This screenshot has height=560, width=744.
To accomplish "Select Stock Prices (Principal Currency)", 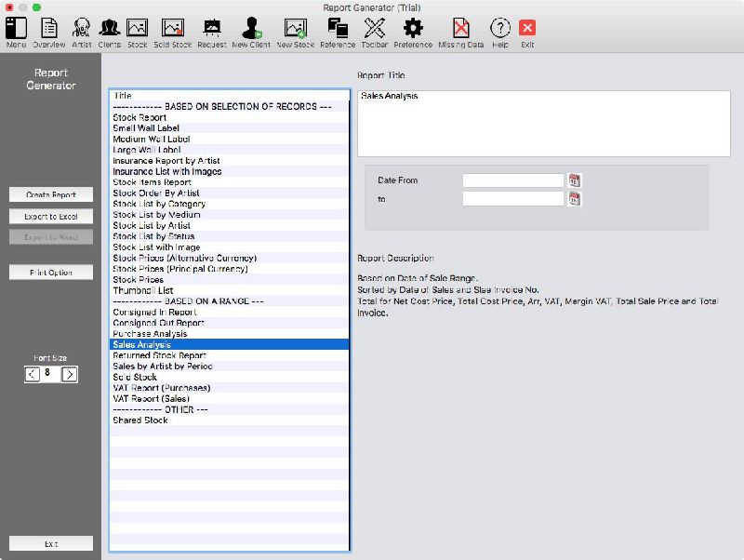I will [x=229, y=269].
